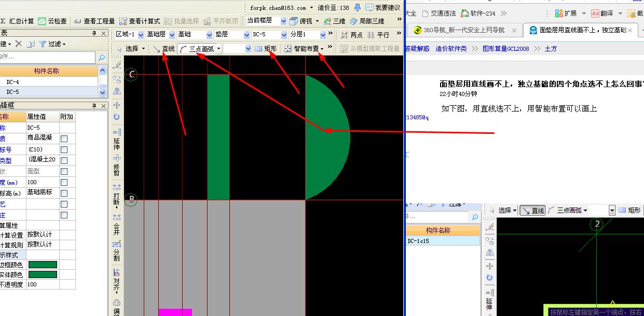644x316 pixels.
Task: Open the 当前楼层 dropdown
Action: pos(283,21)
